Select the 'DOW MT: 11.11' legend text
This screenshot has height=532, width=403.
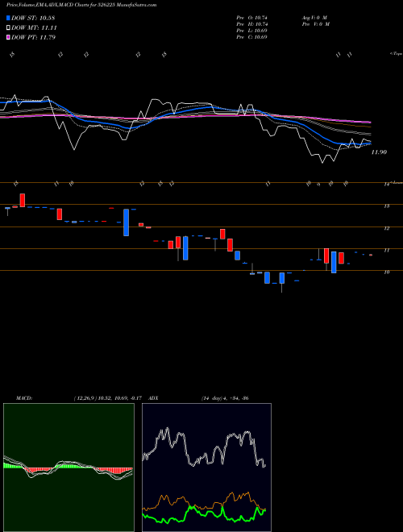(34, 28)
